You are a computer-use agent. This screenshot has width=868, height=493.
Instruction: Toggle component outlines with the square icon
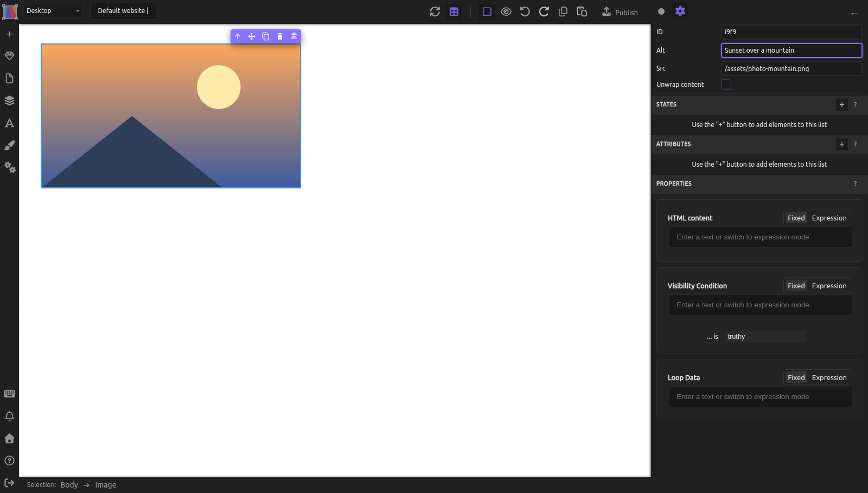click(x=487, y=11)
